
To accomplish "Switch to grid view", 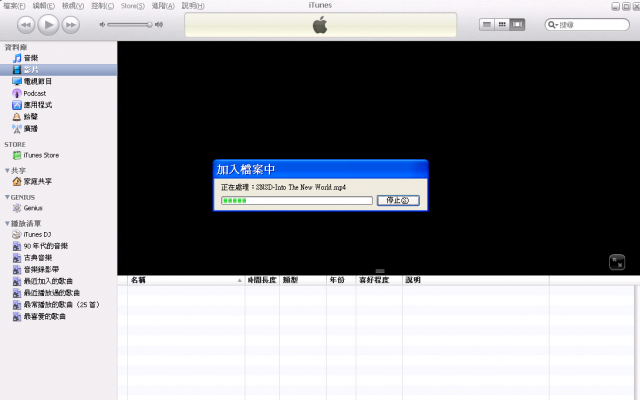I will pyautogui.click(x=502, y=24).
